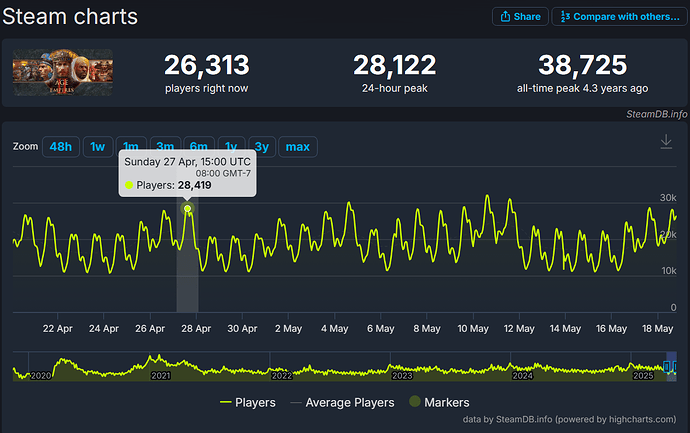
Task: Click the green Markers legend dot
Action: [x=415, y=401]
